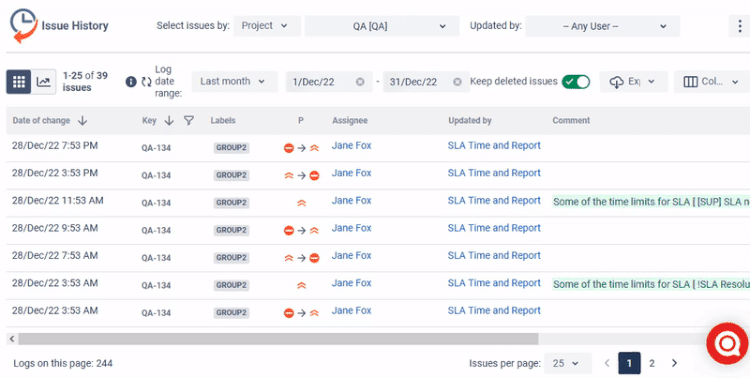750x378 pixels.
Task: Switch to grid table view
Action: pos(19,82)
